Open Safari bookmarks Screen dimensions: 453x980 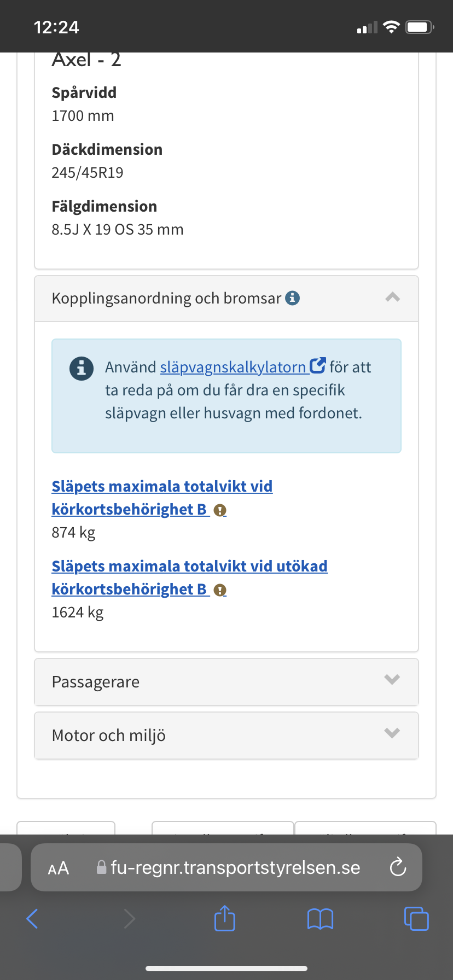pyautogui.click(x=320, y=919)
